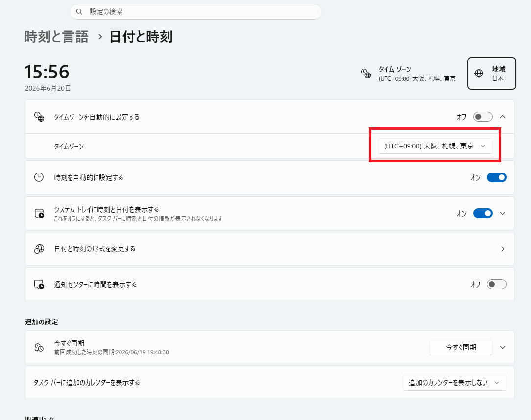Click the 15:56 current time display
Viewport: 531px width, 420px height.
point(47,72)
